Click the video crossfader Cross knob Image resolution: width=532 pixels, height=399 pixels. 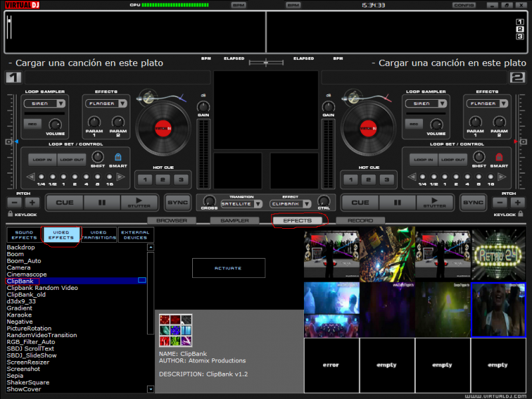point(209,200)
